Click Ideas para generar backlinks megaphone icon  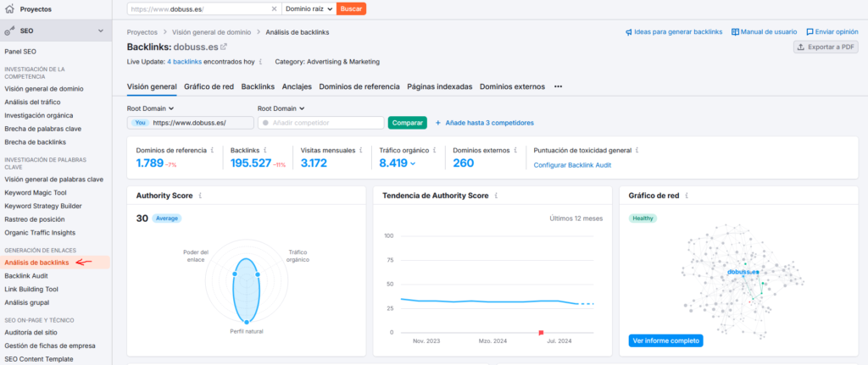pyautogui.click(x=629, y=32)
